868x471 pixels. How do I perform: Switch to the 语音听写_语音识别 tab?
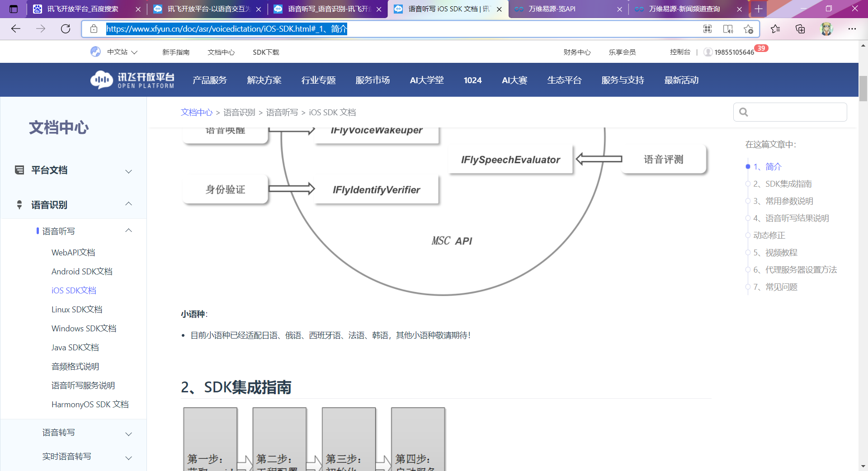pos(328,9)
